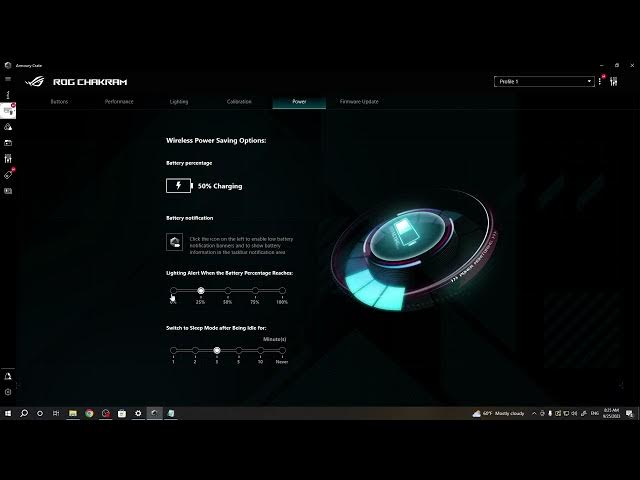Open the Settings icon at sidebar bottom
Image resolution: width=640 pixels, height=480 pixels.
pos(8,392)
